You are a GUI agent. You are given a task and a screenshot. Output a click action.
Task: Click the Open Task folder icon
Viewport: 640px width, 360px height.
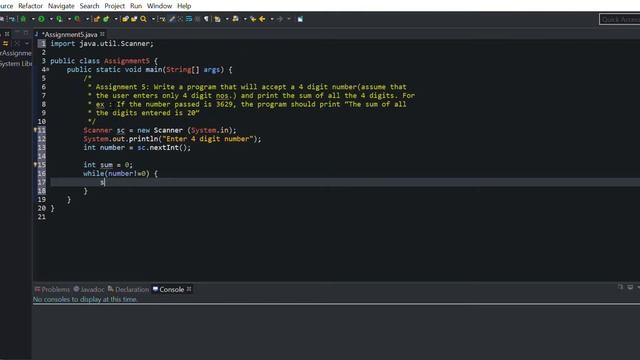pyautogui.click(x=134, y=19)
